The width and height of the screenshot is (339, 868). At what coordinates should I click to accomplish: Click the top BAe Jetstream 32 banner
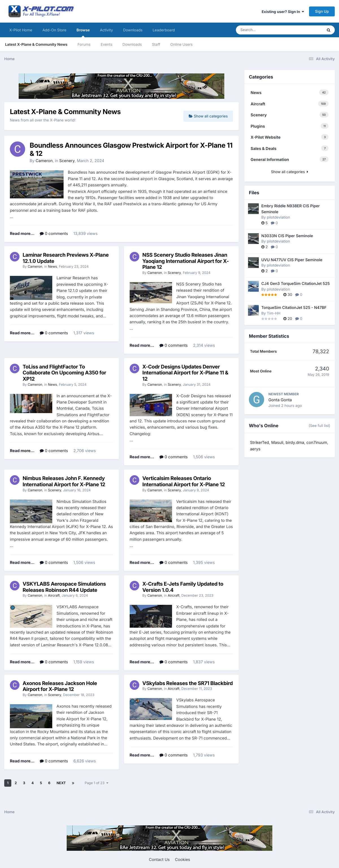click(x=121, y=86)
